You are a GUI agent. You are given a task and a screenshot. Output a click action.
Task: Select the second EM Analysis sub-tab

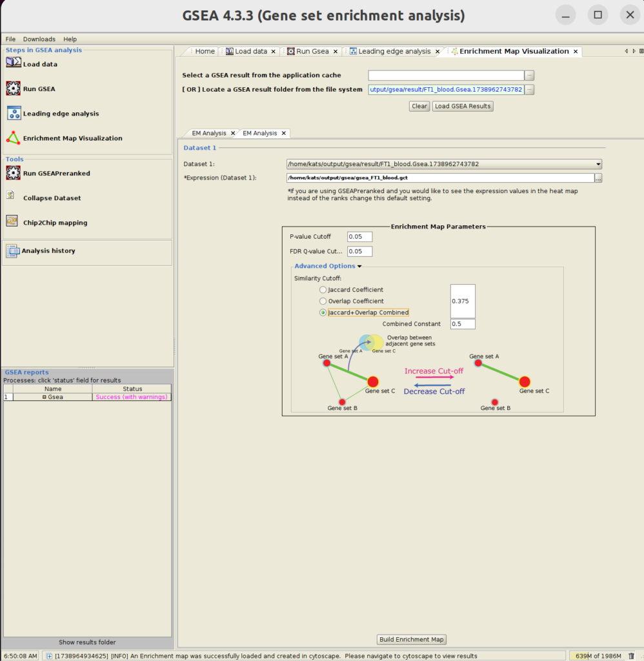259,133
